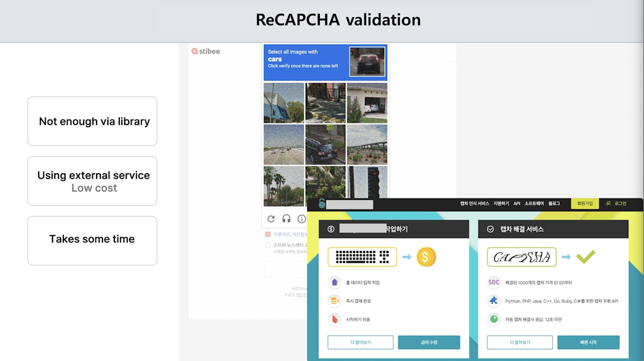Click the login arrow icon beside 로그인

[608, 204]
